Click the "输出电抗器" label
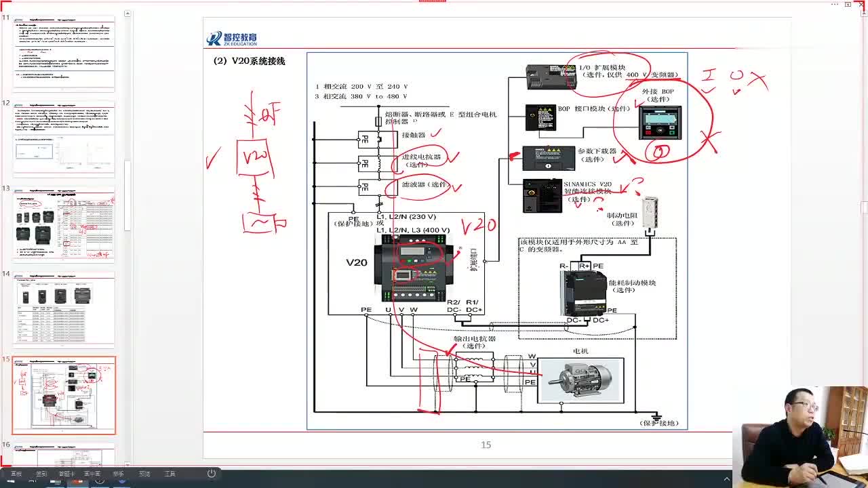The image size is (868, 488). [x=475, y=339]
